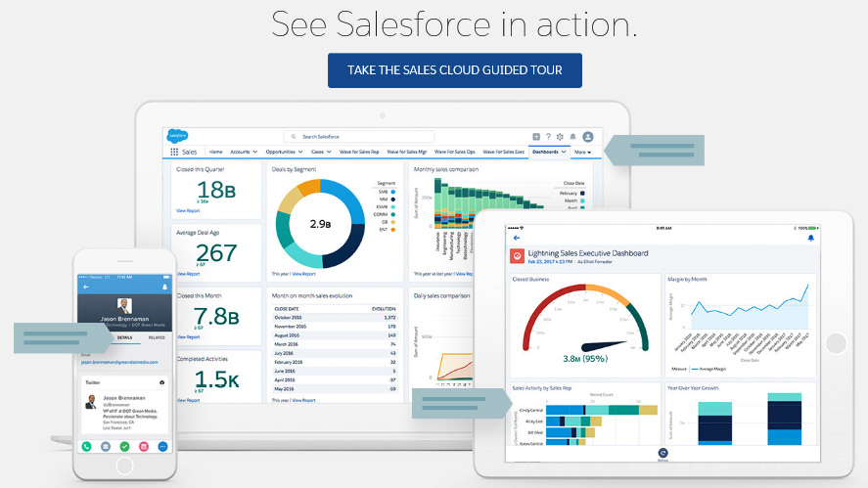Image resolution: width=868 pixels, height=488 pixels.
Task: Select the May 2016 table row
Action: pyautogui.click(x=335, y=389)
